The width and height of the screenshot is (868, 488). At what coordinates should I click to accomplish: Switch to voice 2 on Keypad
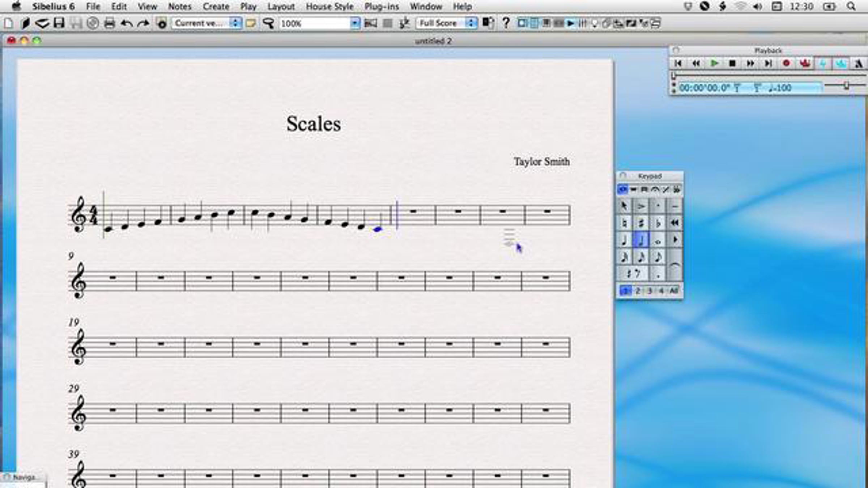click(x=638, y=291)
